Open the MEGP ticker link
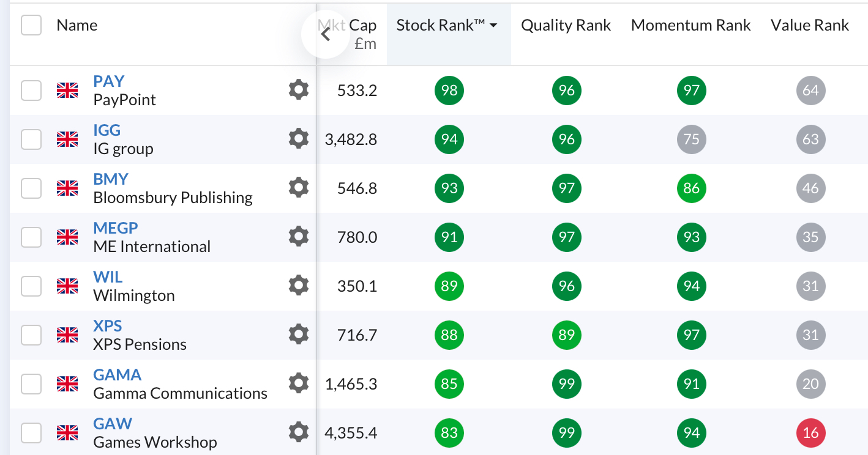The image size is (868, 455). tap(116, 228)
